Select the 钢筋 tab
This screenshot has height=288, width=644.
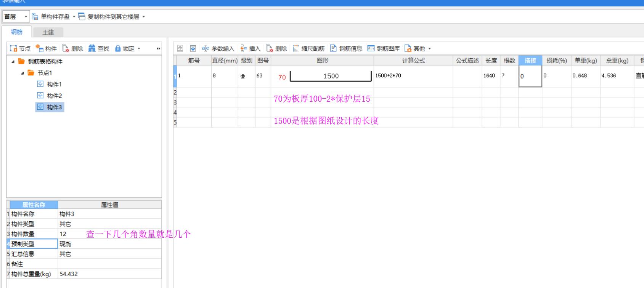17,32
